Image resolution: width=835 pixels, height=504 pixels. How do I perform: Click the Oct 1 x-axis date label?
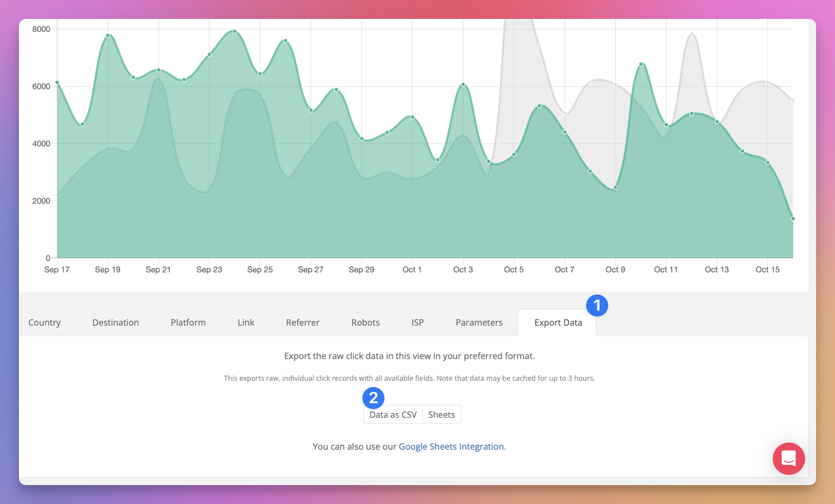pos(412,270)
